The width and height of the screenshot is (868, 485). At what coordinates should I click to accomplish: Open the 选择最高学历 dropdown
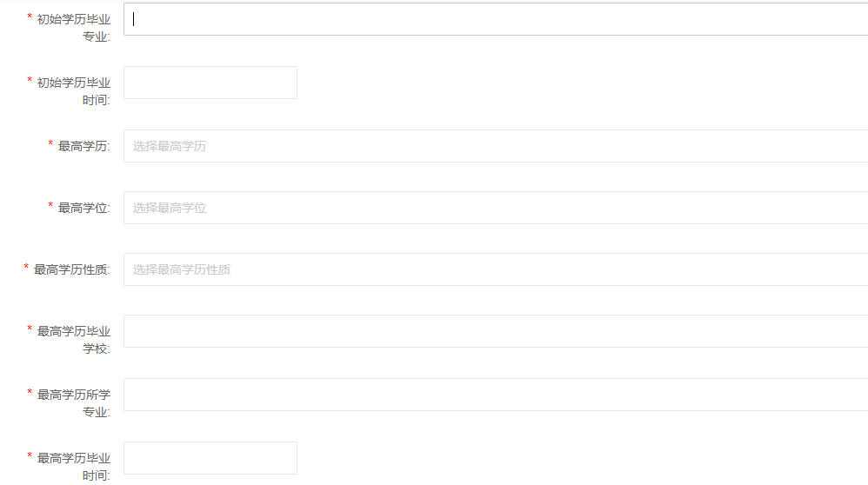coord(496,146)
